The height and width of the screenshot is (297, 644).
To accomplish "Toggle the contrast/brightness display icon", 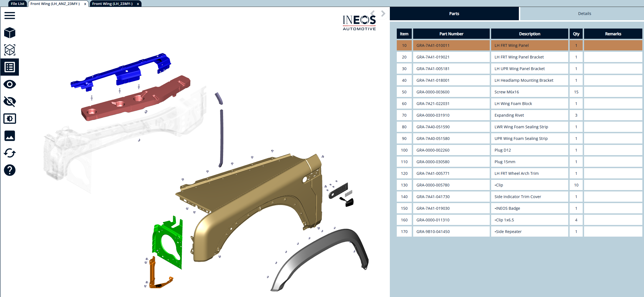I will [x=10, y=119].
